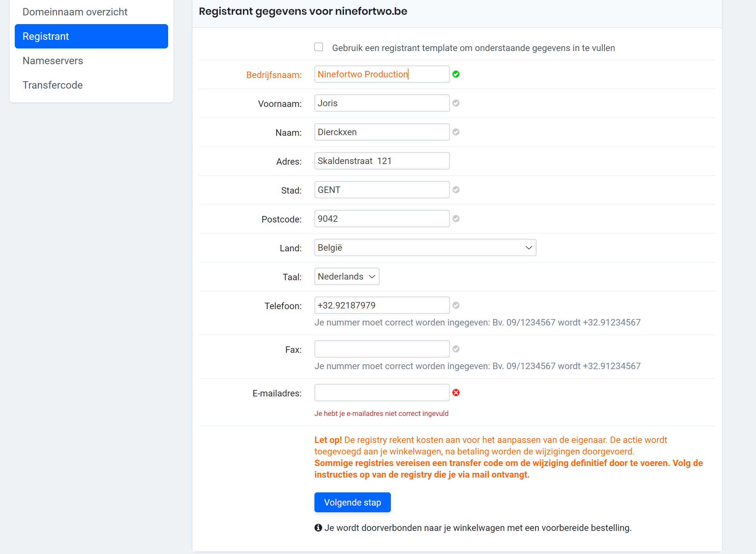Click the green checkmark beside Bedrijfsnaam
Image resolution: width=756 pixels, height=554 pixels.
pyautogui.click(x=456, y=74)
